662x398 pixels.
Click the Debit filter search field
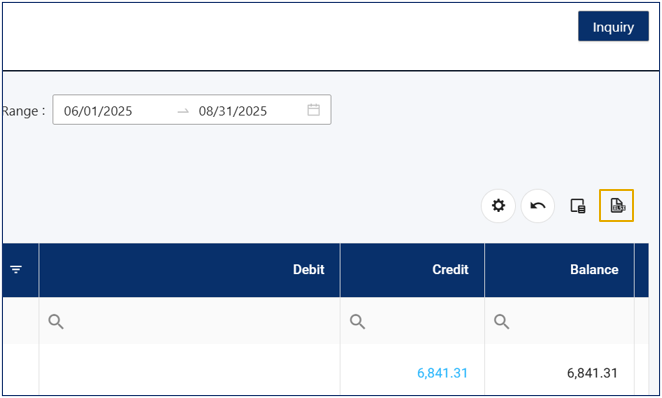click(x=190, y=322)
